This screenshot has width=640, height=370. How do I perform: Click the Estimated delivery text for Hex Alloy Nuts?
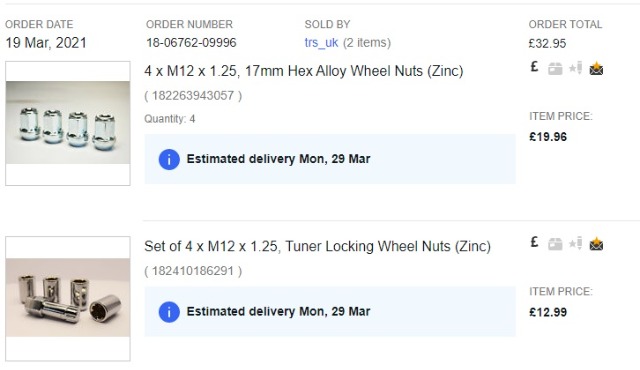tap(278, 159)
